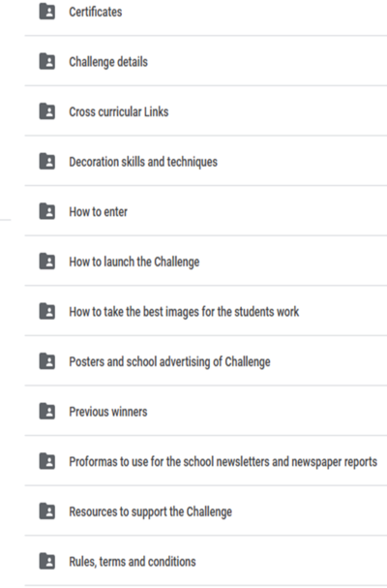Click the shared folder icon beside Certificates
Viewport: 387px width, 588px height.
(x=47, y=12)
